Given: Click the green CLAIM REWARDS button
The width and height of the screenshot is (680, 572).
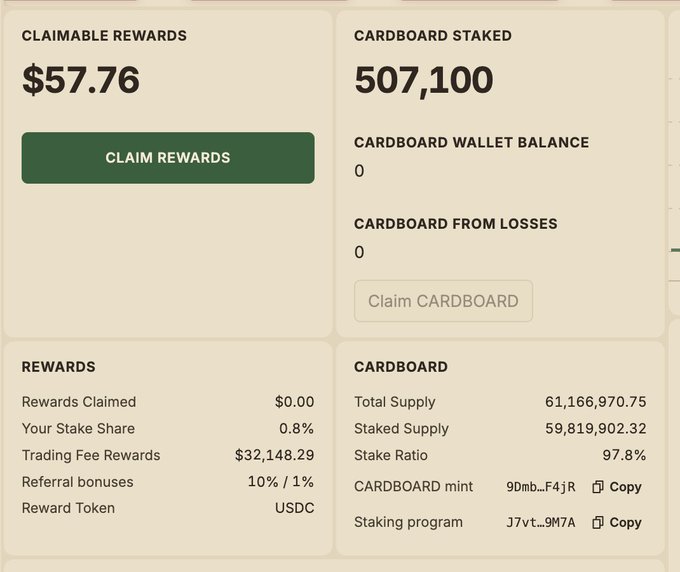Looking at the screenshot, I should 168,158.
